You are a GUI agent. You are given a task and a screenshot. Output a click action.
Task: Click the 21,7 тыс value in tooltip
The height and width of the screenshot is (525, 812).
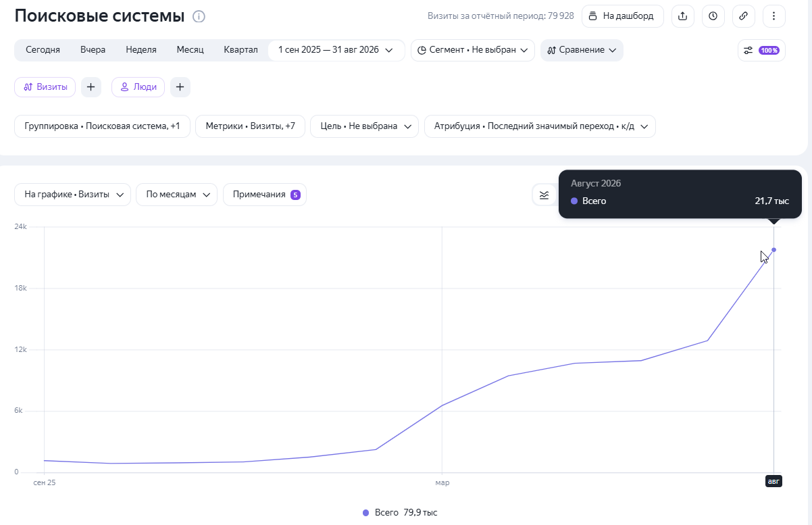click(x=771, y=201)
